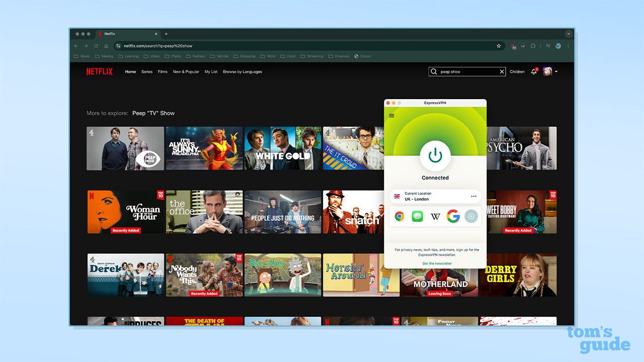Select the Peep "TV" Show suggestion
644x362 pixels.
[153, 113]
